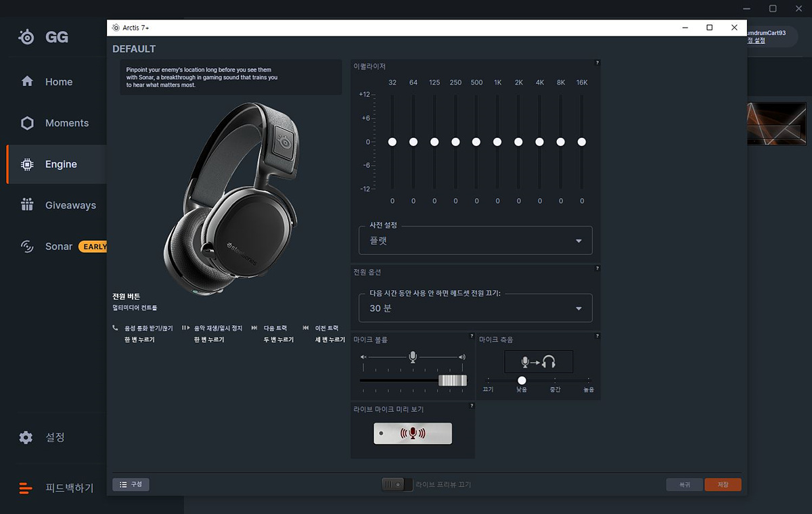The height and width of the screenshot is (514, 812).
Task: Click the Moments hexagon icon
Action: (27, 123)
